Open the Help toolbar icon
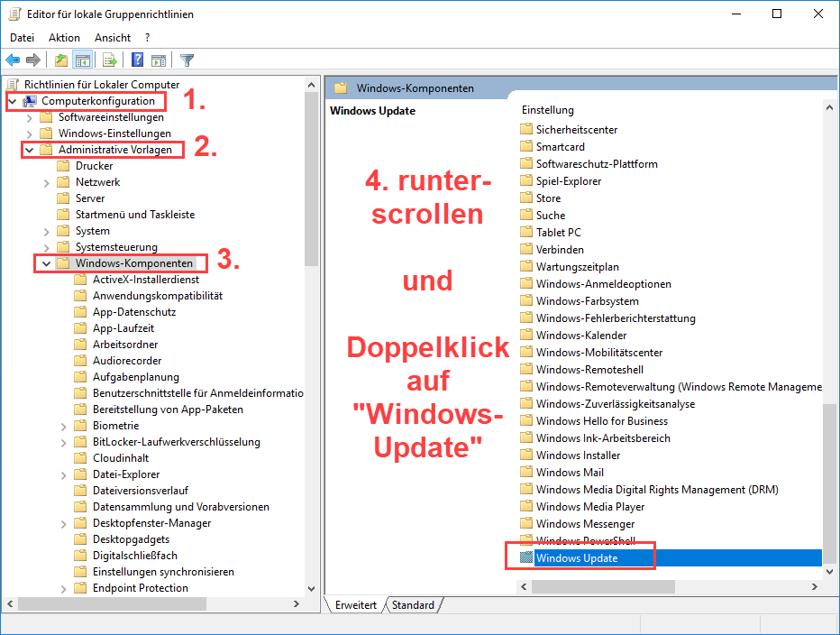This screenshot has width=840, height=635. [137, 60]
